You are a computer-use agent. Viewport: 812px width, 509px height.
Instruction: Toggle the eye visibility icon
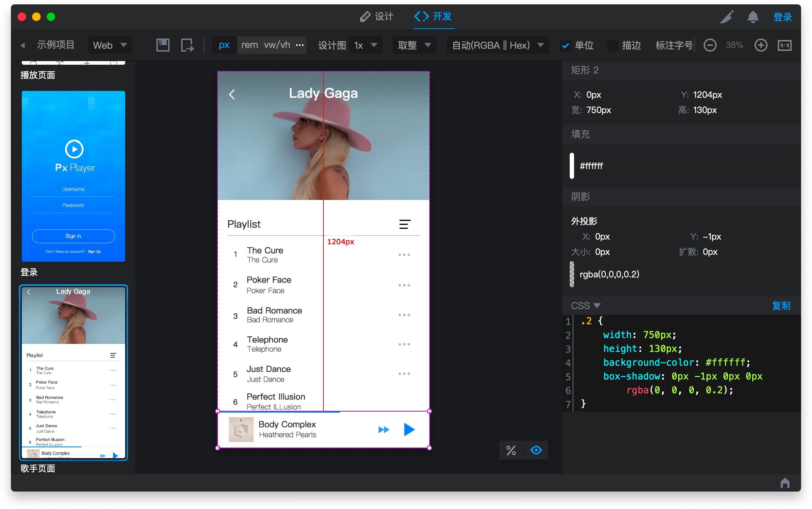(x=536, y=450)
